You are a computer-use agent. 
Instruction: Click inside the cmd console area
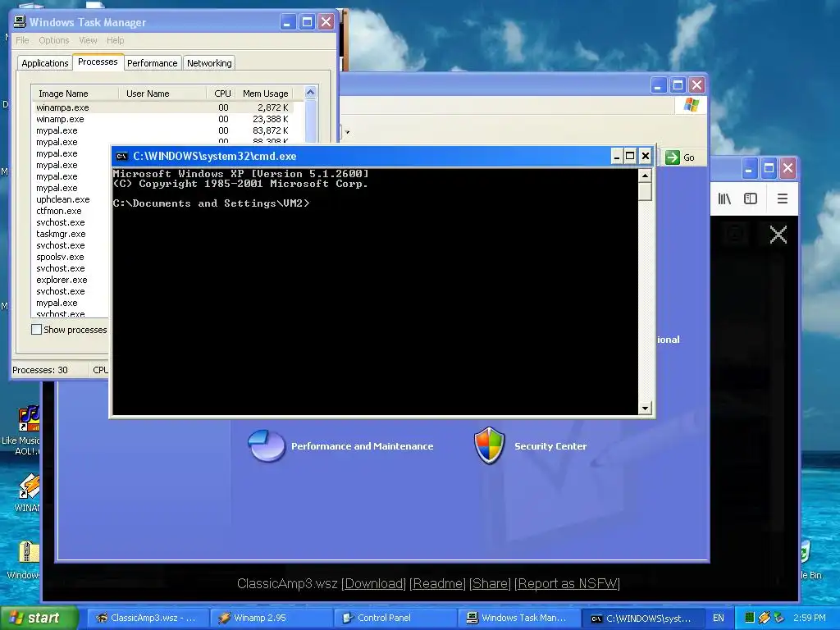pos(375,292)
